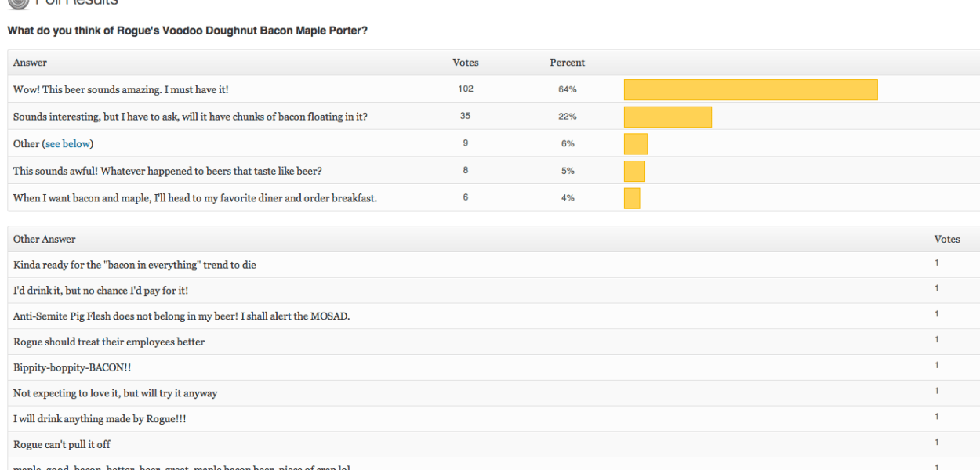The height and width of the screenshot is (470, 980).
Task: Click the yellow bar for the "Other" answer
Action: 635,144
